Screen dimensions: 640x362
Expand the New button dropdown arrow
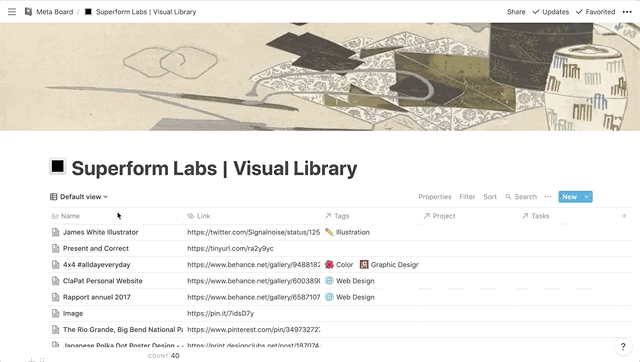click(x=587, y=197)
